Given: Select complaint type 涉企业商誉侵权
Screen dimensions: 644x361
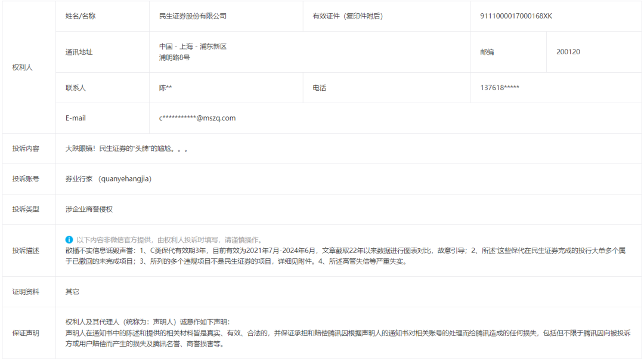Looking at the screenshot, I should [x=89, y=209].
